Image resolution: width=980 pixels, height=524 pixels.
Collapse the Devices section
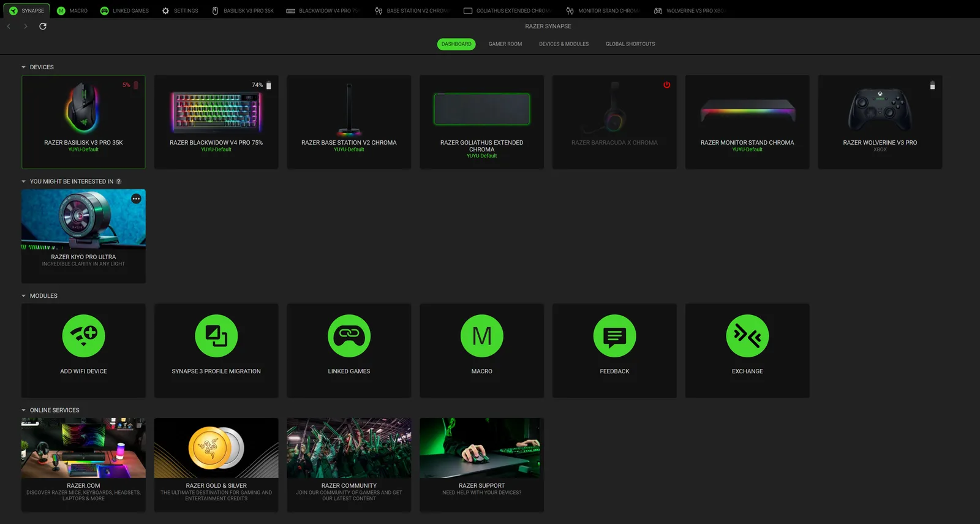24,67
